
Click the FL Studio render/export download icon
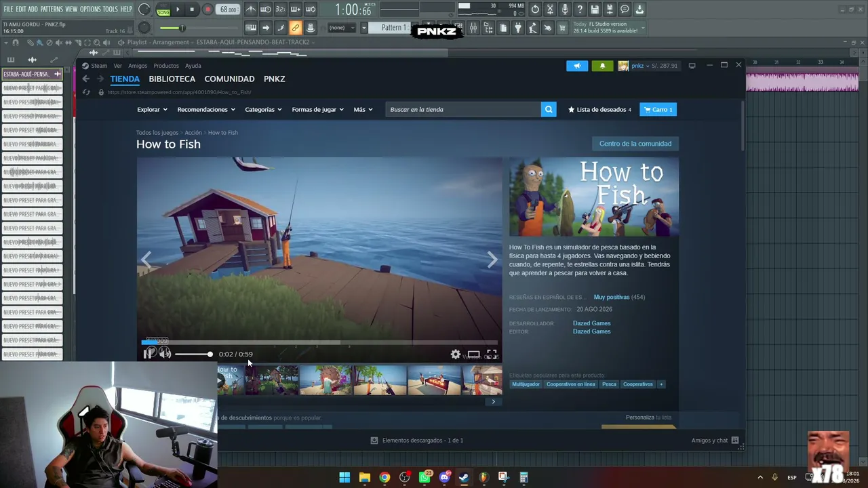[639, 9]
